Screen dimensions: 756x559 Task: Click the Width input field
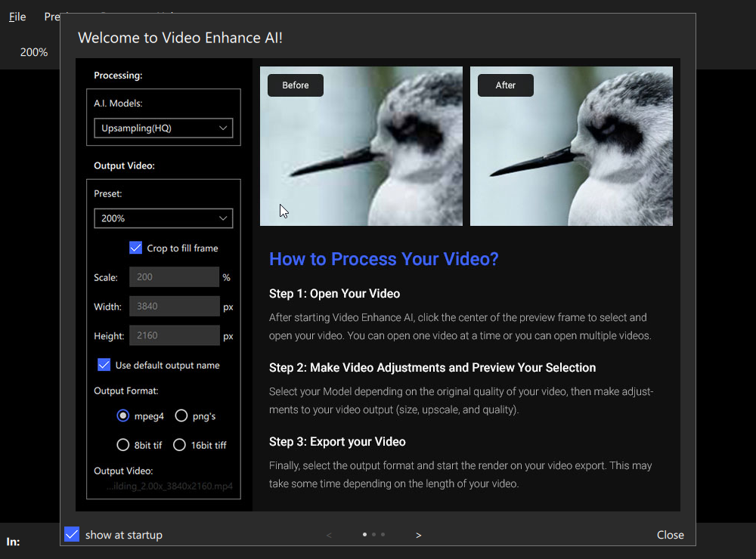tap(174, 307)
